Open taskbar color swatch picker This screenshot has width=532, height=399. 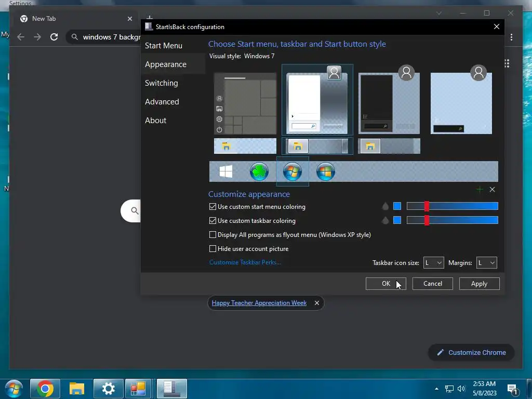coord(397,220)
